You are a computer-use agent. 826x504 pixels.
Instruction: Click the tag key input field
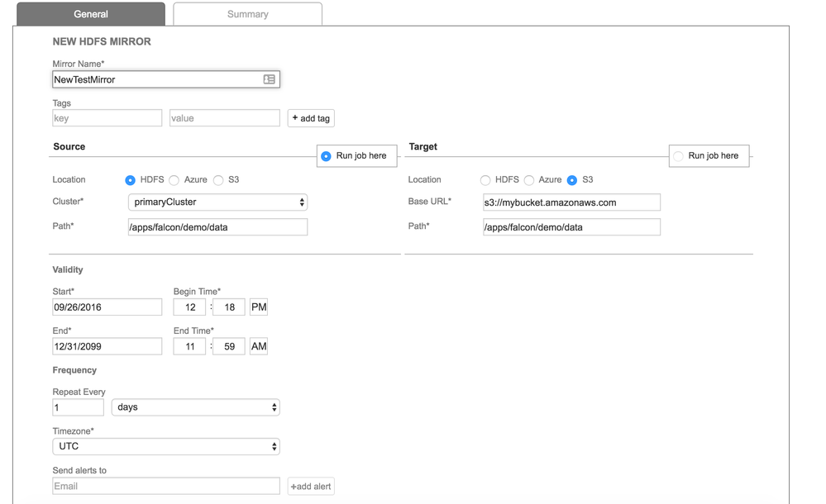point(107,118)
